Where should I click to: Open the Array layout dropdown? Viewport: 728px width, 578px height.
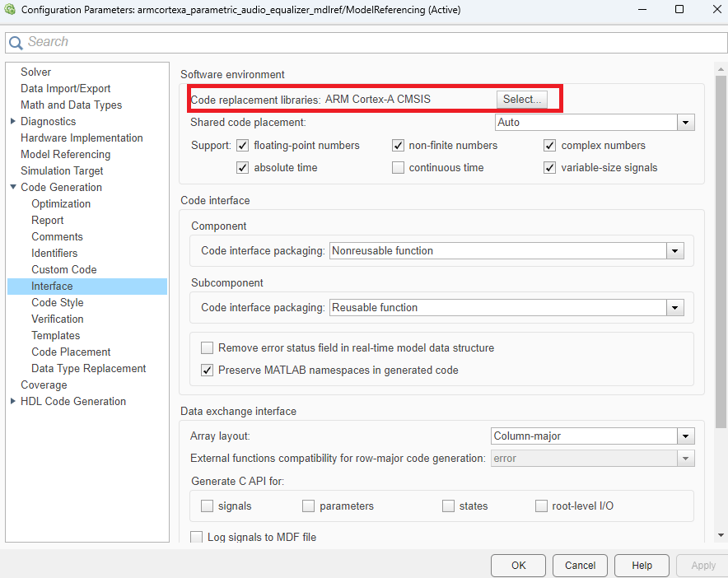pyautogui.click(x=685, y=436)
